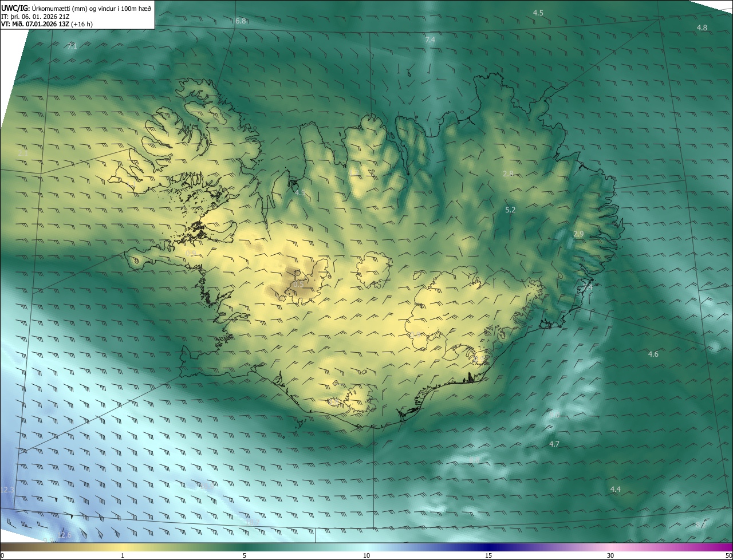This screenshot has width=733, height=560.
Task: Click the 4.7 value label over the ocean
Action: (554, 444)
